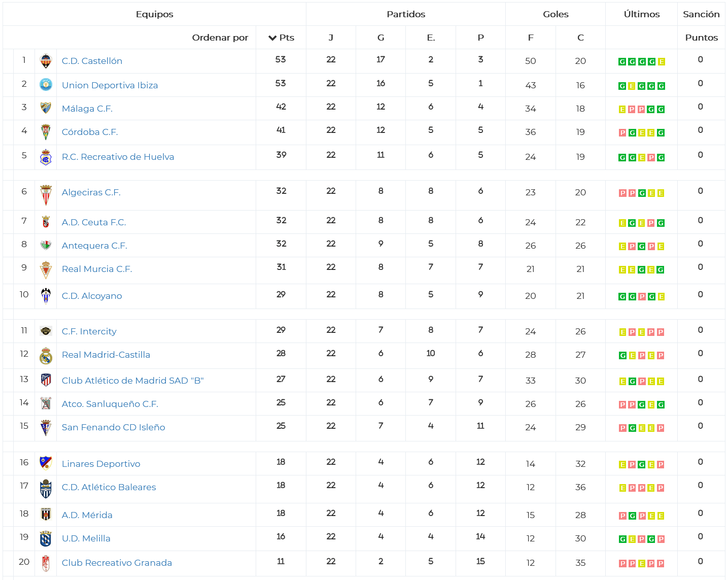
Task: Click the Atco. Sanluqueño crest
Action: (x=46, y=403)
